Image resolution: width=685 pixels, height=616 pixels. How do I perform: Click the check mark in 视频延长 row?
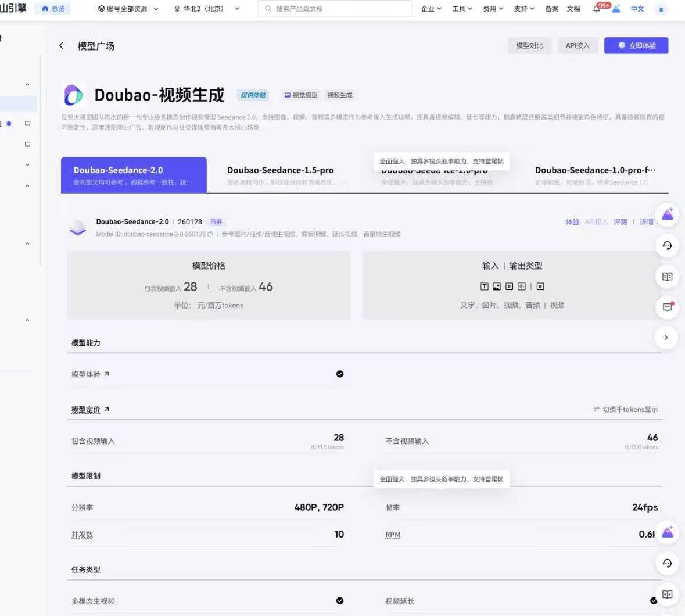point(654,601)
